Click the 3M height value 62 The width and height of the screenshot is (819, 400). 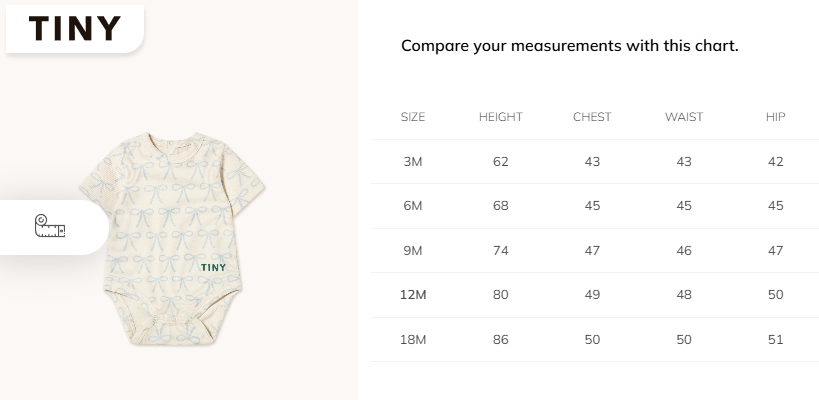coord(501,162)
